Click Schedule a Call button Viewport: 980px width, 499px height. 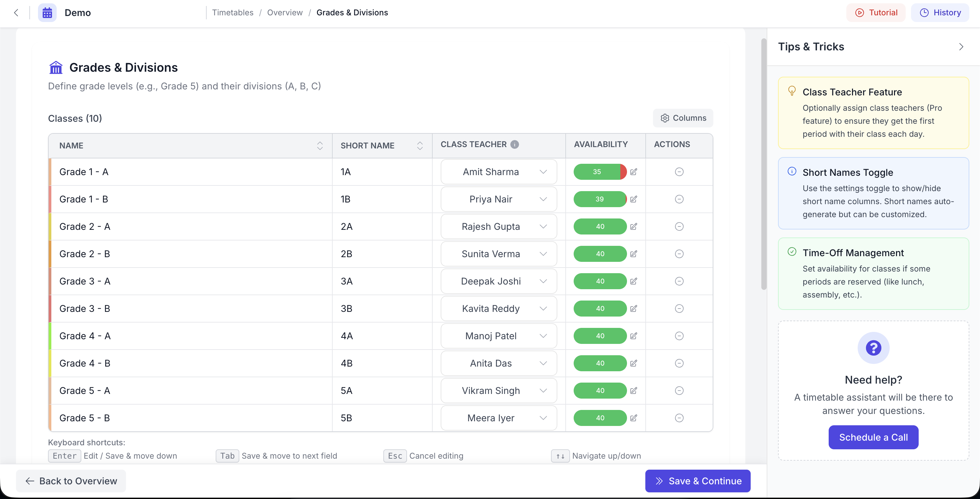873,437
